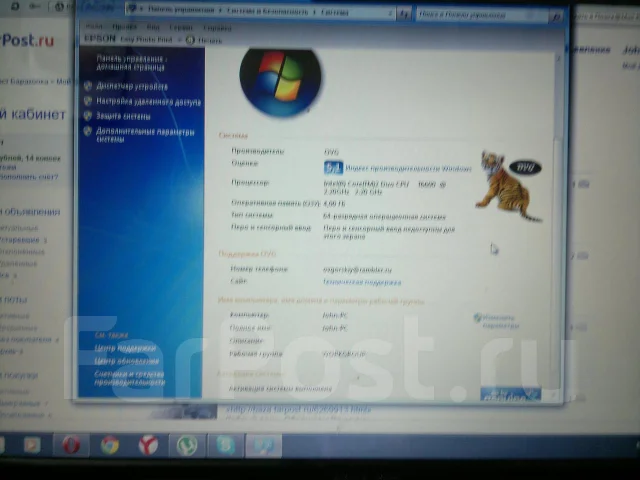Image resolution: width=640 pixels, height=480 pixels.
Task: Click Изменить параметры link
Action: 500,322
